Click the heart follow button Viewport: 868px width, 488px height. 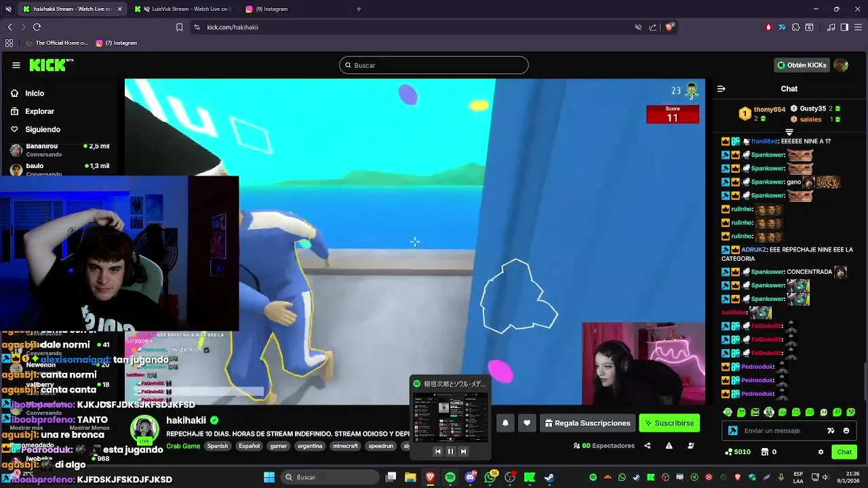tap(527, 423)
